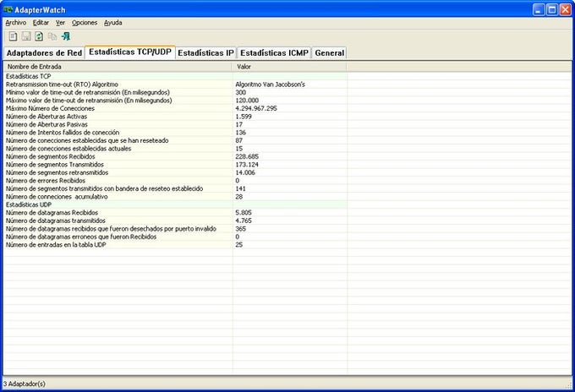
Task: Select the Número de datagramas Recibidos row
Action: [x=175, y=213]
